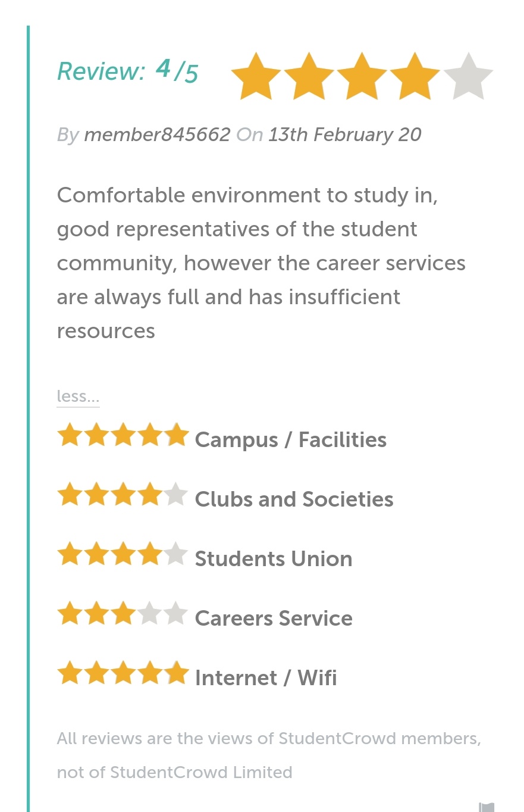Click first star beside Internet / Wifi
Image resolution: width=524 pixels, height=812 pixels.
(70, 673)
